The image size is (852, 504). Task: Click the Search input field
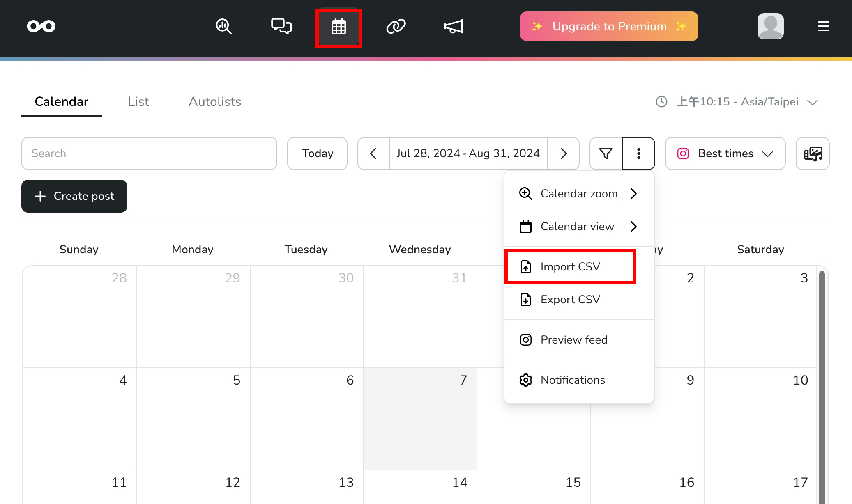149,153
